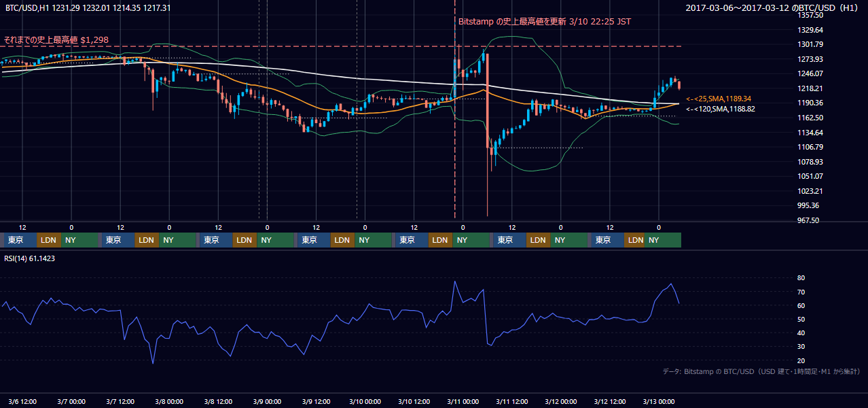Screen dimensions: 868x408
Task: Click the それまでの史上最高値 $1,298 annotation
Action: pyautogui.click(x=56, y=40)
